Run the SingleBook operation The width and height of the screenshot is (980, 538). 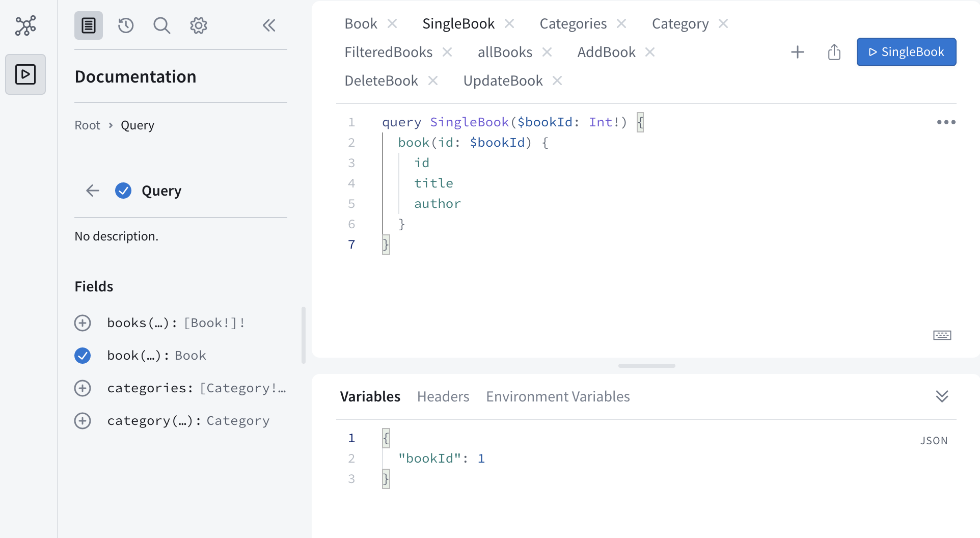click(906, 52)
